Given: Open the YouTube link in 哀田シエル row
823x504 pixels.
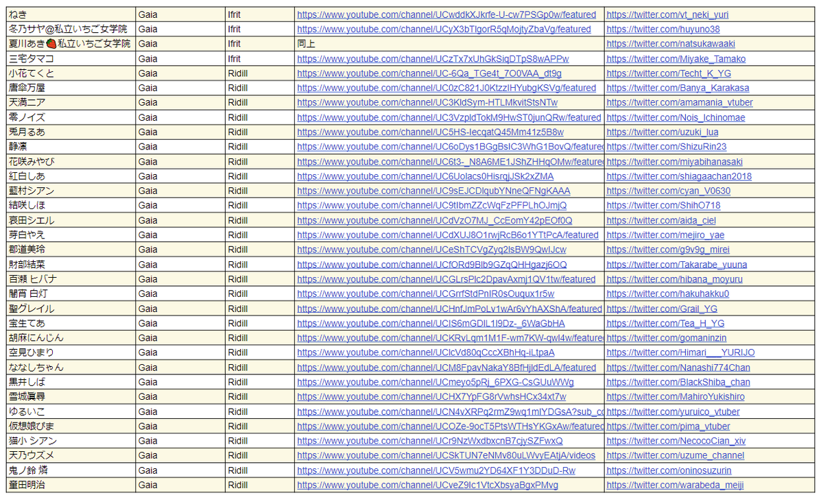Looking at the screenshot, I should (x=435, y=221).
